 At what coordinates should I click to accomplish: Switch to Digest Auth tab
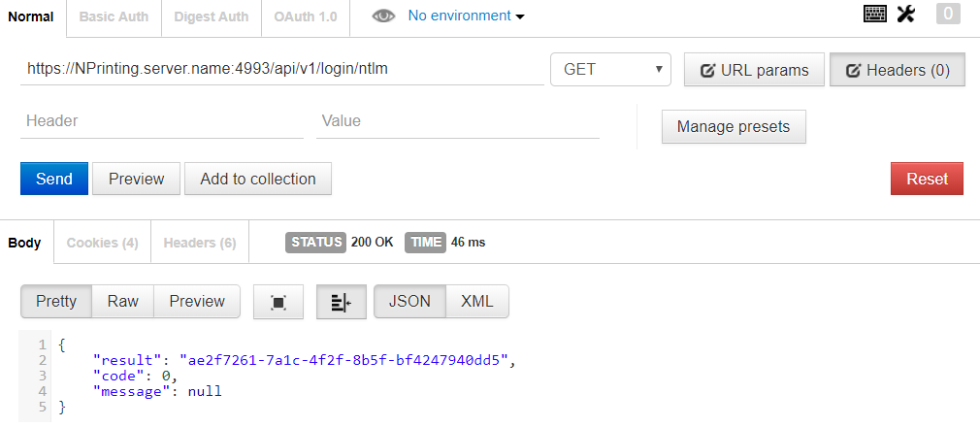[x=212, y=16]
